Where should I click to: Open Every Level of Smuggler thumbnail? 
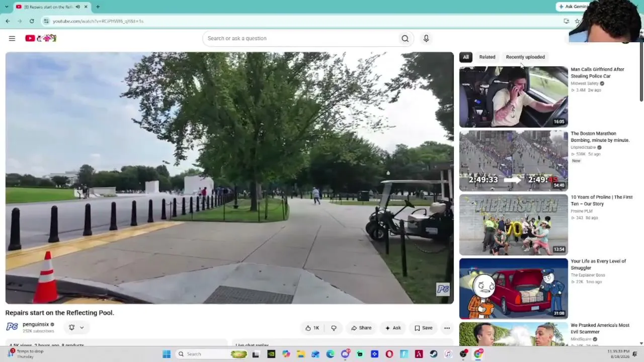[x=513, y=288]
